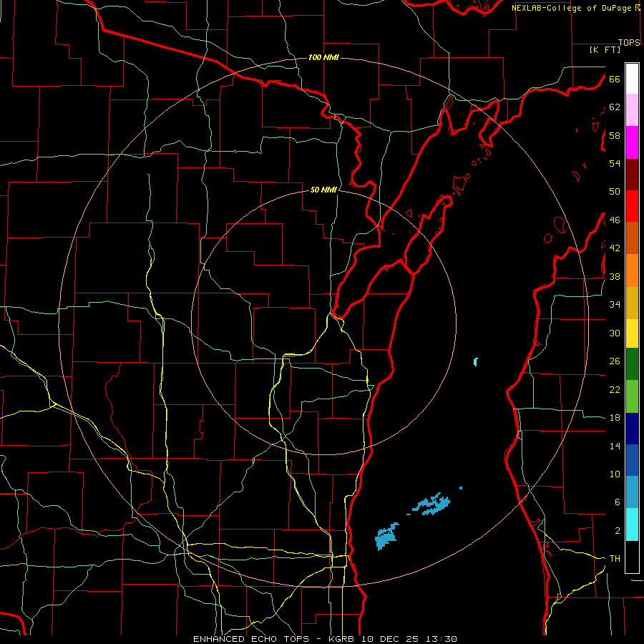
Task: Click the 66 legend value
Action: coord(615,79)
